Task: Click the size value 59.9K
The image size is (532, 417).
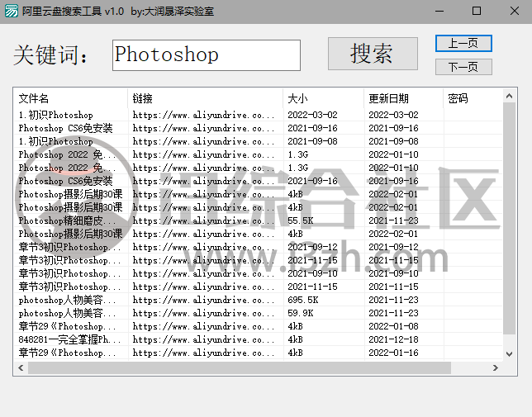Action: pos(300,313)
